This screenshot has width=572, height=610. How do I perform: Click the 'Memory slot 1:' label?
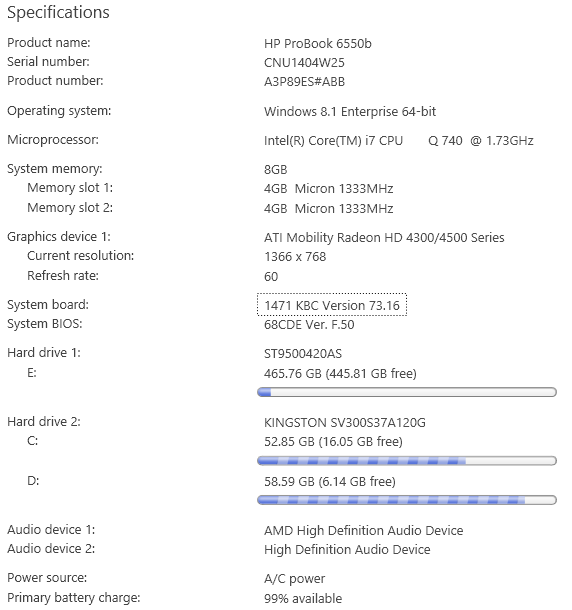(x=70, y=188)
